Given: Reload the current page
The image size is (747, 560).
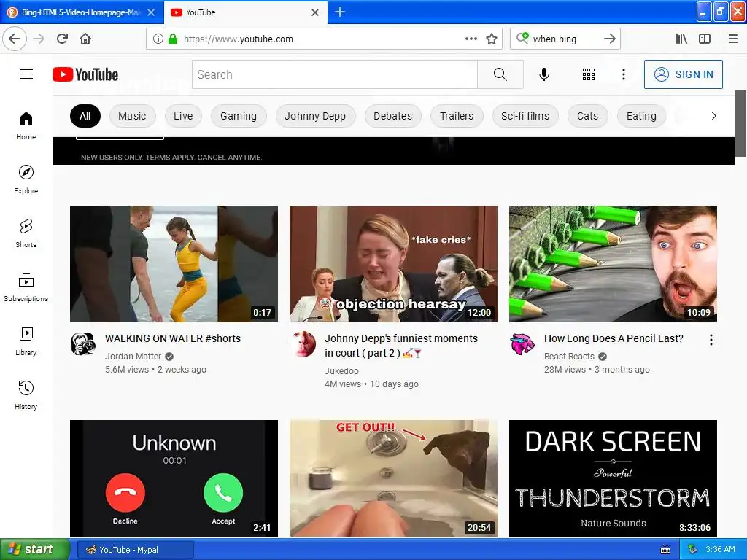Looking at the screenshot, I should pyautogui.click(x=63, y=39).
